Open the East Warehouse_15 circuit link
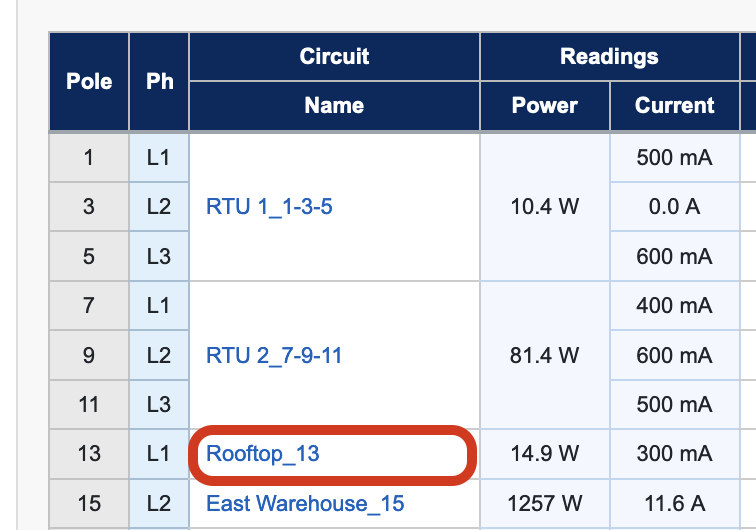 tap(305, 503)
